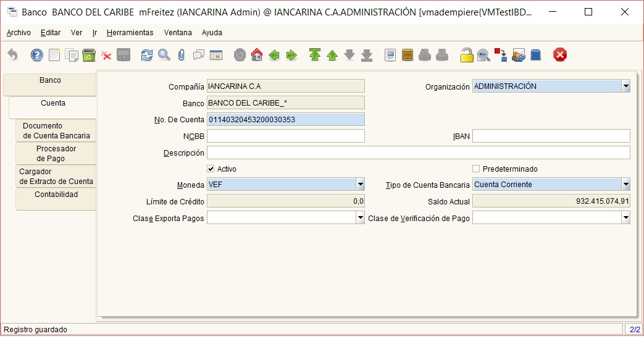Open Clase de Verificación de Pago dropdown

626,218
